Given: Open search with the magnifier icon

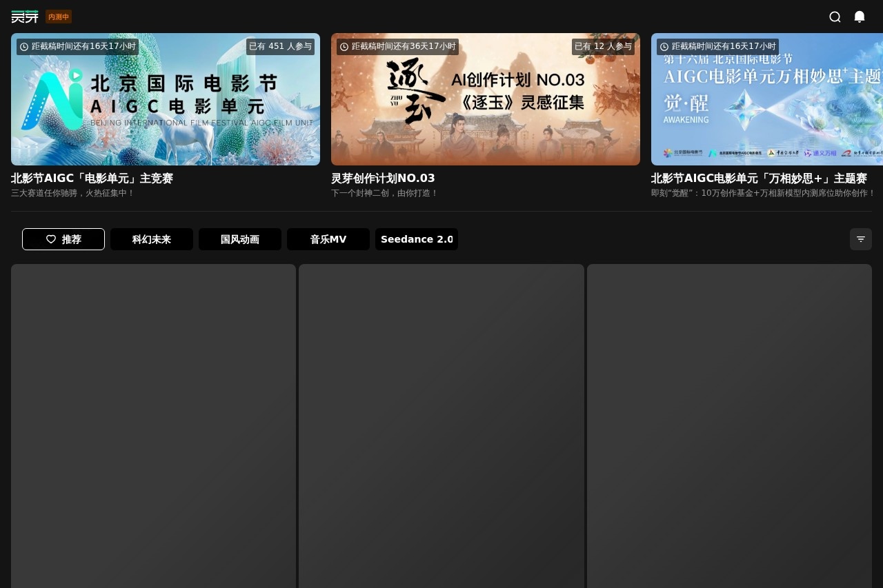Looking at the screenshot, I should (x=835, y=17).
